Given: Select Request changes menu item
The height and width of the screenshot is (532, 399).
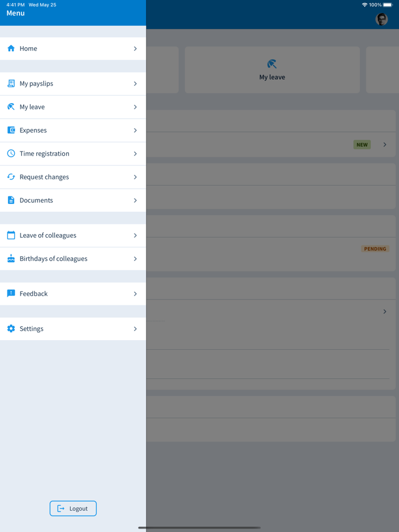Looking at the screenshot, I should (x=73, y=177).
